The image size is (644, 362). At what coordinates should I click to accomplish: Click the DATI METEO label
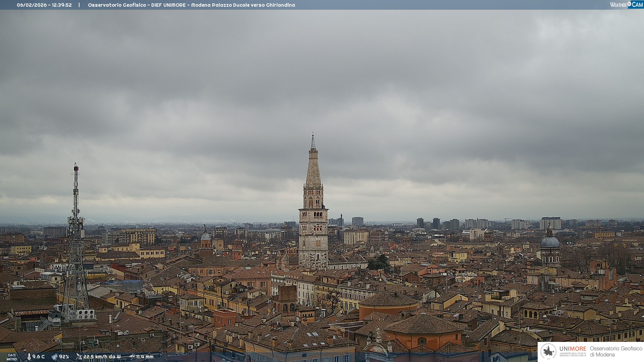pos(12,357)
